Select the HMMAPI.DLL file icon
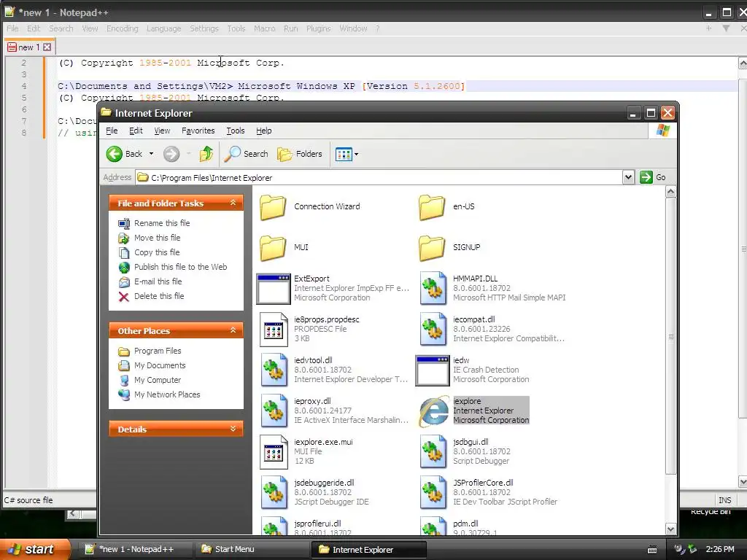The width and height of the screenshot is (747, 560). click(433, 289)
